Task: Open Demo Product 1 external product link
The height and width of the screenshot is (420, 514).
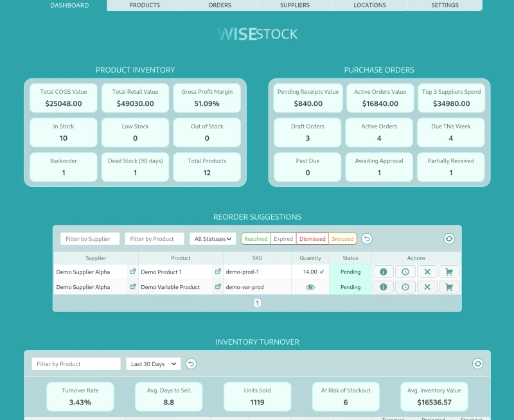Action: (x=218, y=272)
